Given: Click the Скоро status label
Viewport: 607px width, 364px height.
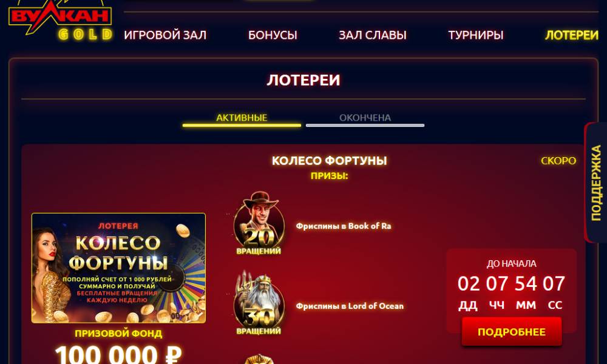Looking at the screenshot, I should 558,161.
